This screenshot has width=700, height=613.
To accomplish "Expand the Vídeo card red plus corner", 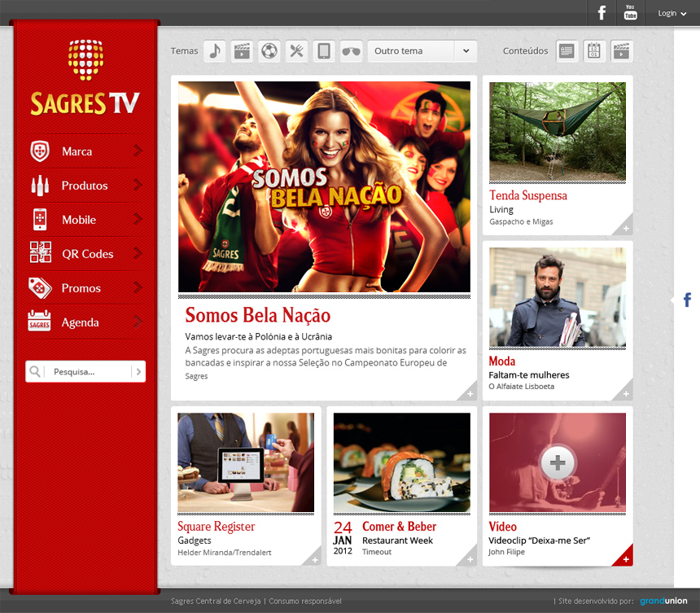I will (x=624, y=558).
